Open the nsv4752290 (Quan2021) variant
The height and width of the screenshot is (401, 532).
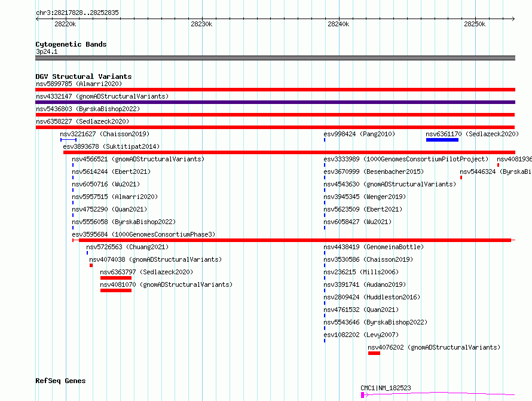[109, 209]
